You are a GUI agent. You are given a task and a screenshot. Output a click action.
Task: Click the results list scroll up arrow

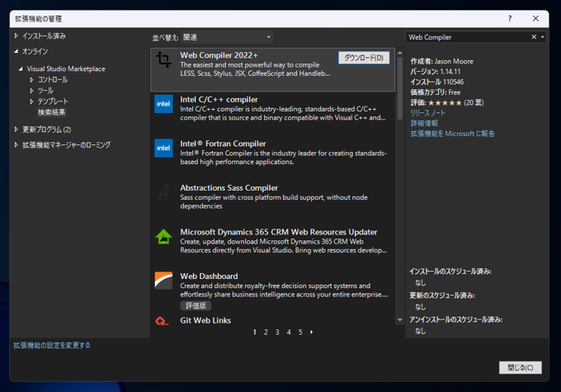pyautogui.click(x=400, y=53)
